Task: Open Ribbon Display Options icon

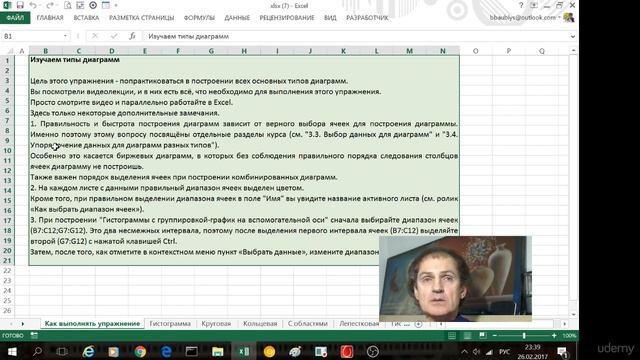Action: point(534,5)
